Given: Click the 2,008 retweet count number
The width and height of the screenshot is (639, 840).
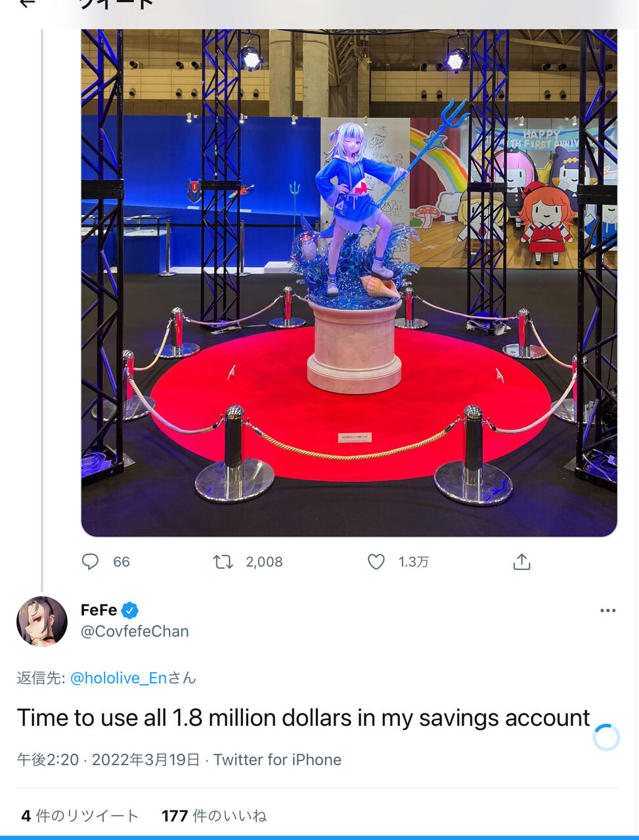Looking at the screenshot, I should [x=264, y=562].
